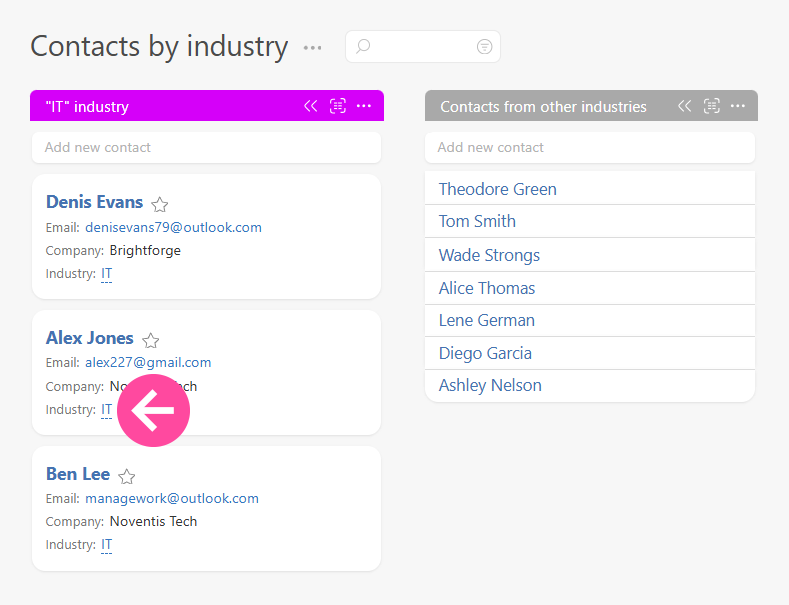Open the "IT" industry column's more options

tap(364, 106)
